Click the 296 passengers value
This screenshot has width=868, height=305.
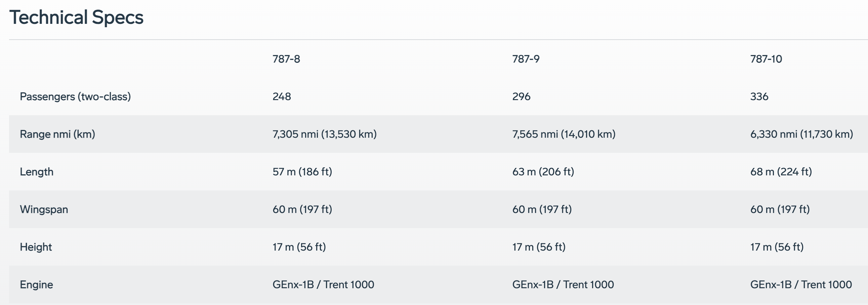(x=521, y=97)
